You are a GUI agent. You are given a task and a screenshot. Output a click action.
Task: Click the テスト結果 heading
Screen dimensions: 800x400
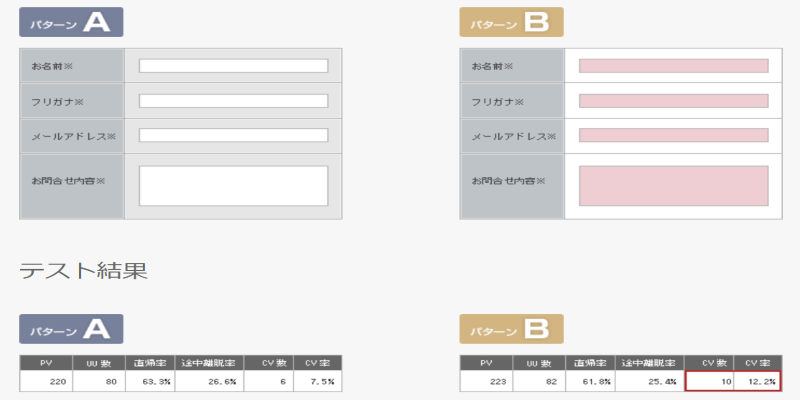[84, 269]
